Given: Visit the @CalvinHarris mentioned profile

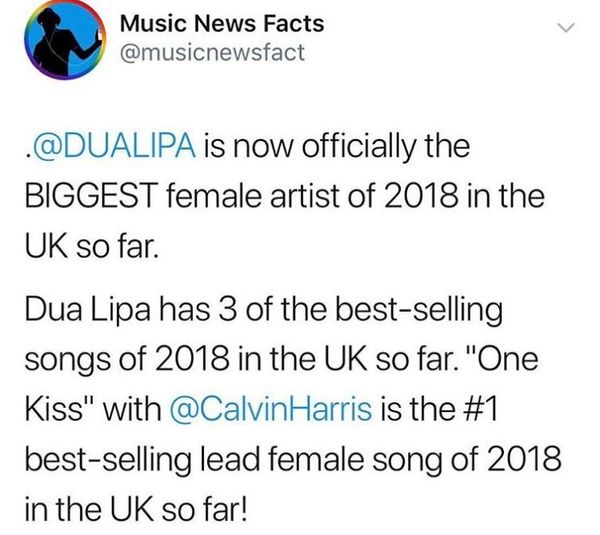Looking at the screenshot, I should coord(270,409).
